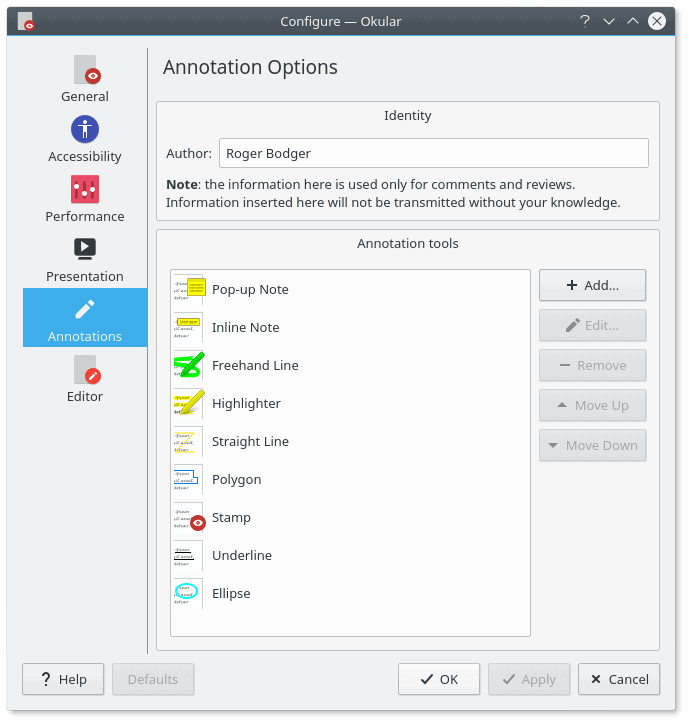
Task: Open the General settings page icon
Action: (x=87, y=70)
